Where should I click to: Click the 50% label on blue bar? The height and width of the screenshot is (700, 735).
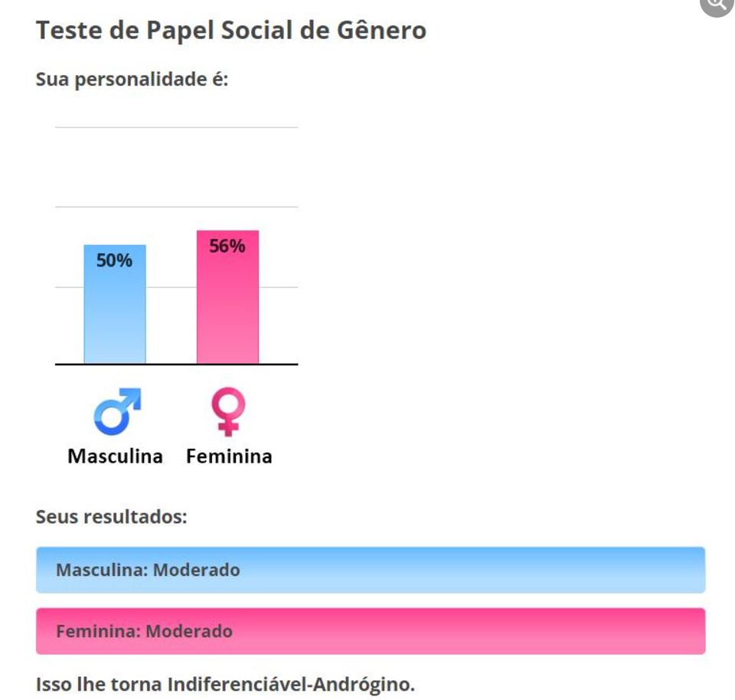pos(114,260)
